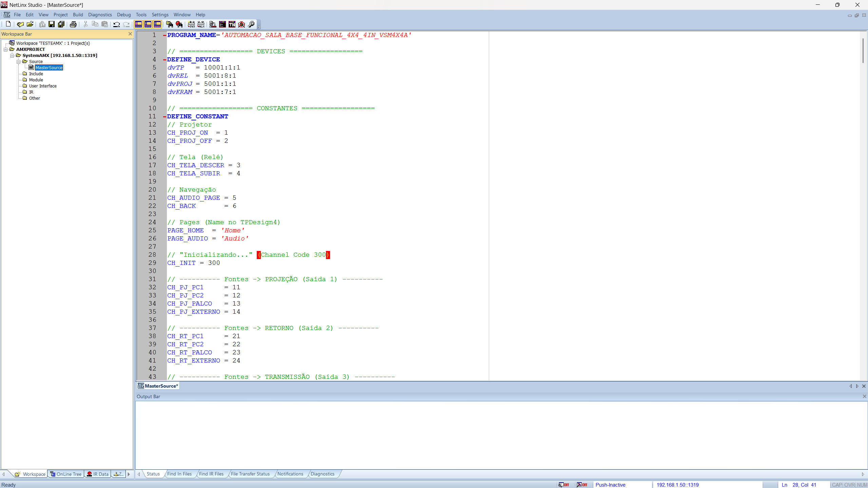The image size is (868, 488).
Task: Toggle the first highlighted panel view button
Action: tap(138, 24)
